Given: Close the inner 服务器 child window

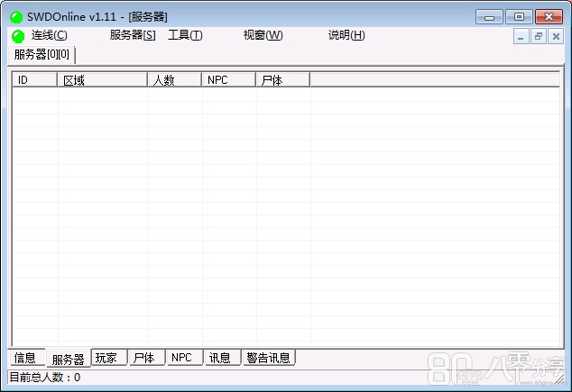Looking at the screenshot, I should (556, 36).
